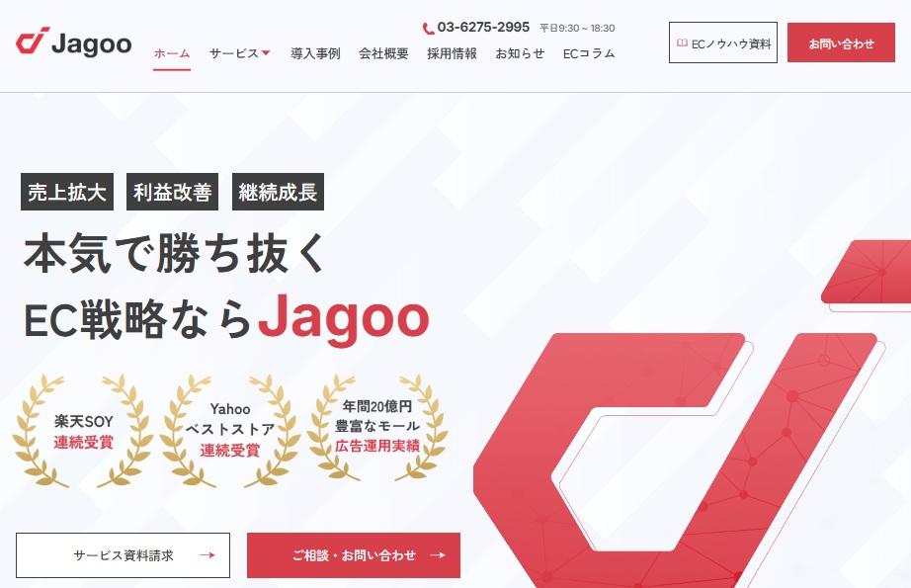
Task: Open the ホーム nav item
Action: [172, 53]
